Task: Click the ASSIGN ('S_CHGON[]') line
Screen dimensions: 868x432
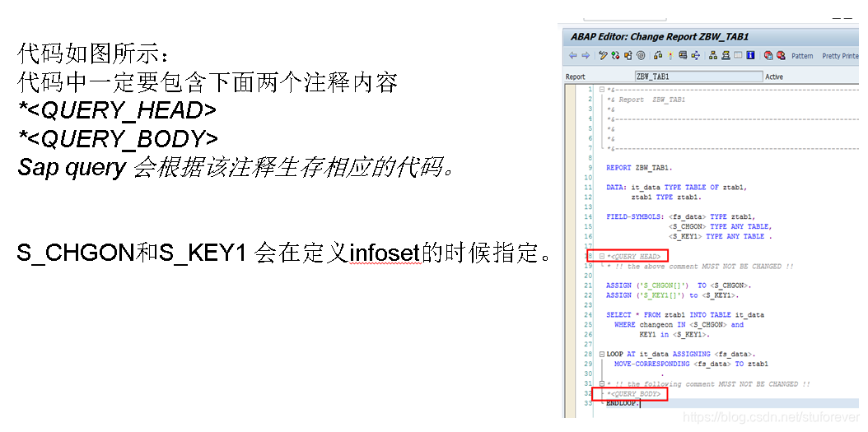Action: [x=679, y=286]
